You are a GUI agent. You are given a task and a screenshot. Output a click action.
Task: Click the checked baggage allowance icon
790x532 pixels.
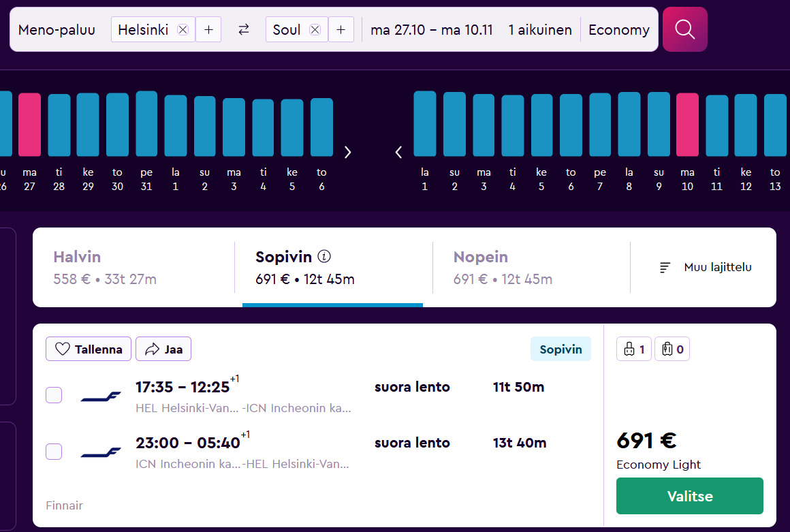point(671,349)
